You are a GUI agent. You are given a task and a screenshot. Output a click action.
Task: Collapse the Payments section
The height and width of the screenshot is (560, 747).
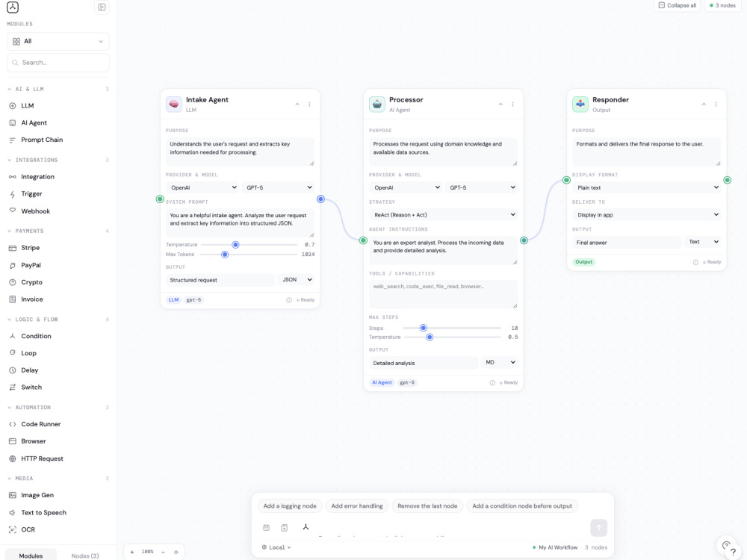[58, 231]
